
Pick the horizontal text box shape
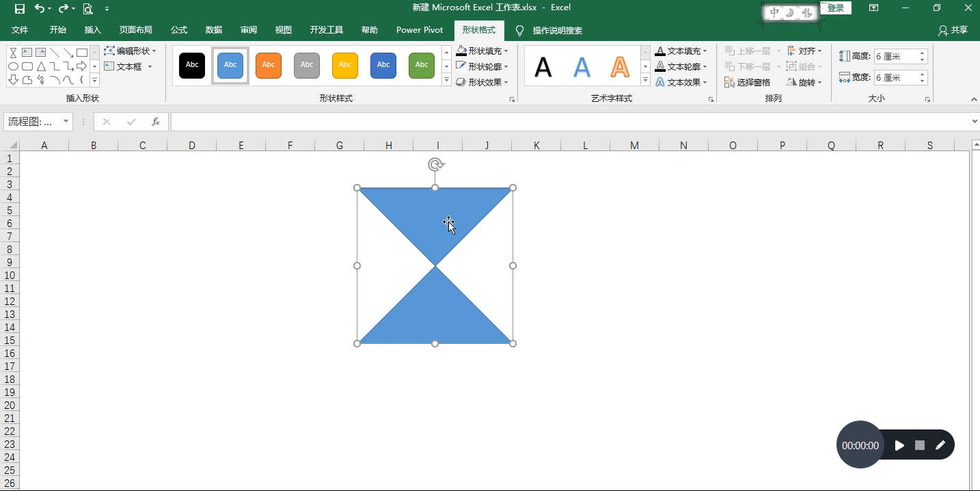27,53
